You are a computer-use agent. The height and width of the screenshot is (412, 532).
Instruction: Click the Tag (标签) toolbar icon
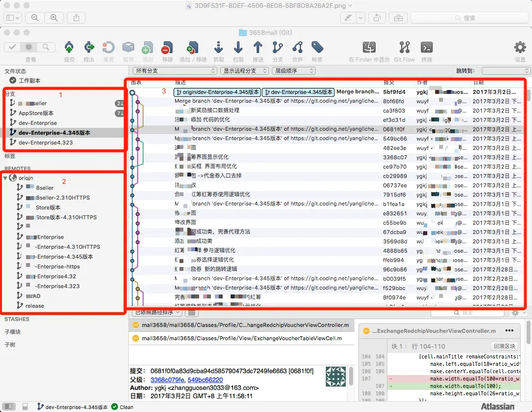click(317, 48)
